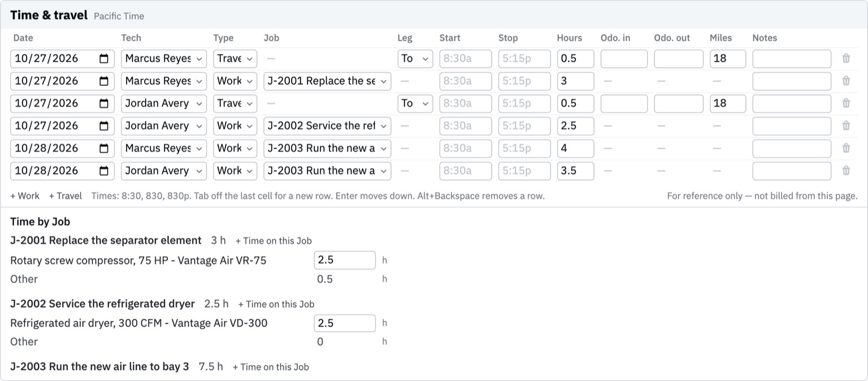Open Tech dropdown on Jordan Avery travel row
This screenshot has width=868, height=381.
click(164, 103)
